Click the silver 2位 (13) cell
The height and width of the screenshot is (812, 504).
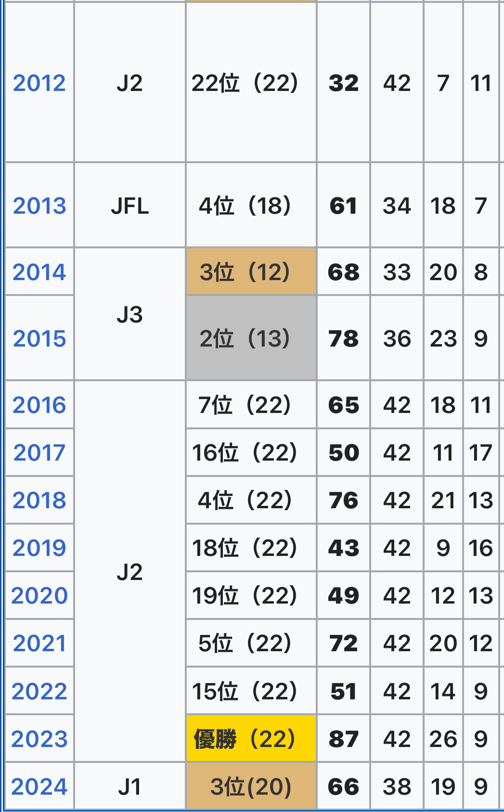251,338
